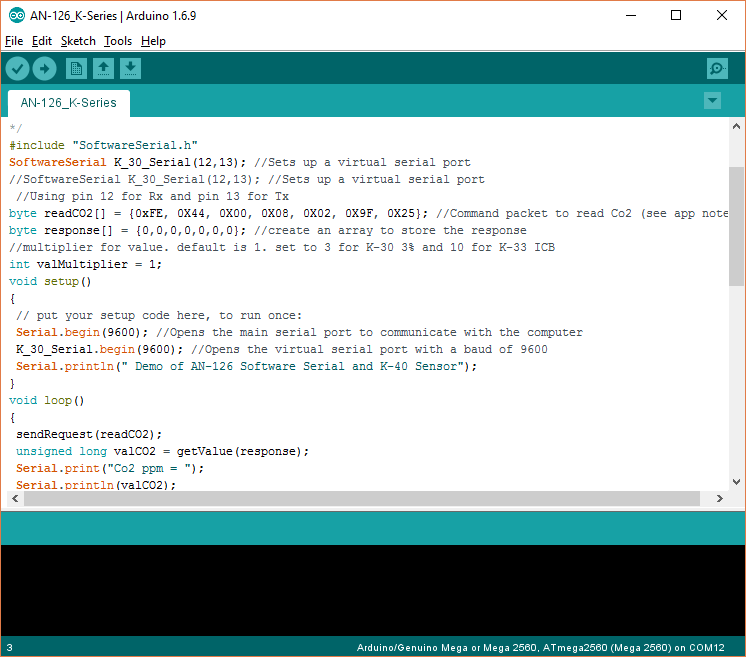Click the editor scroll down arrow

(x=736, y=481)
